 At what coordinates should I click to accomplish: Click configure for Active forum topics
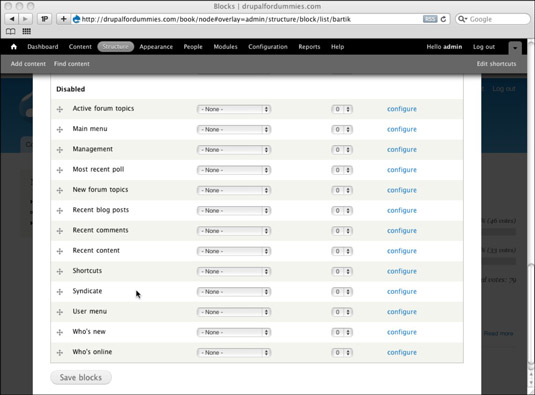pyautogui.click(x=402, y=109)
